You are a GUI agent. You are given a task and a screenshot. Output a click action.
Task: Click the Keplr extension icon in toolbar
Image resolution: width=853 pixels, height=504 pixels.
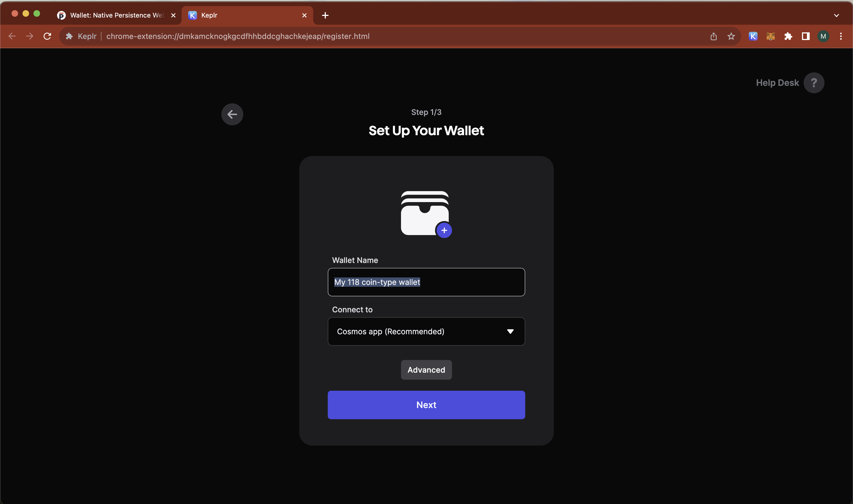753,36
